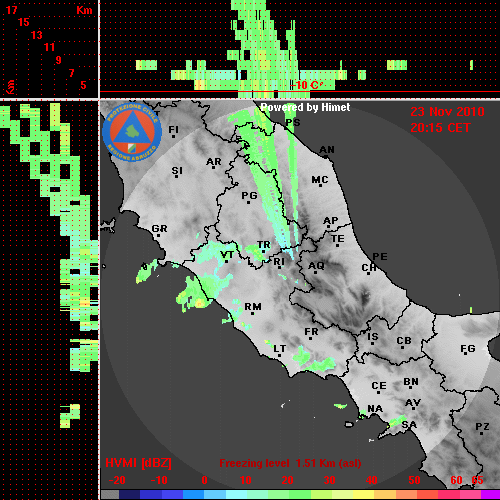The image size is (500, 500).
Task: Click the AP city label
Action: [x=331, y=221]
